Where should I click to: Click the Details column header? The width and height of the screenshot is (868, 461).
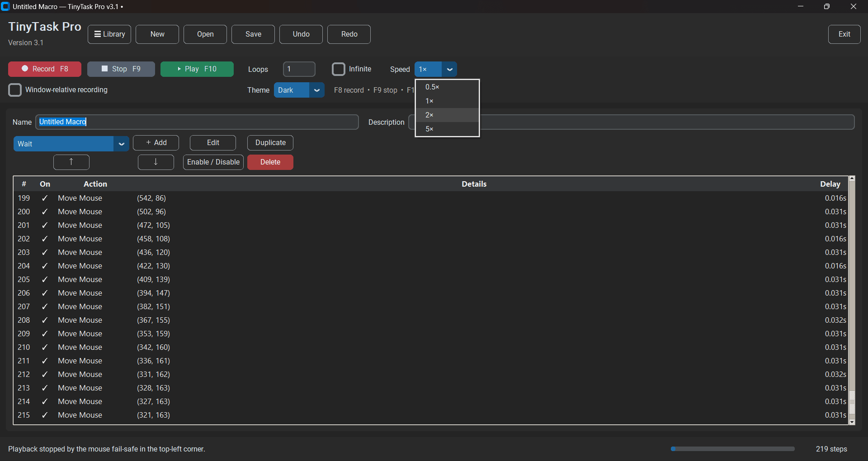474,184
